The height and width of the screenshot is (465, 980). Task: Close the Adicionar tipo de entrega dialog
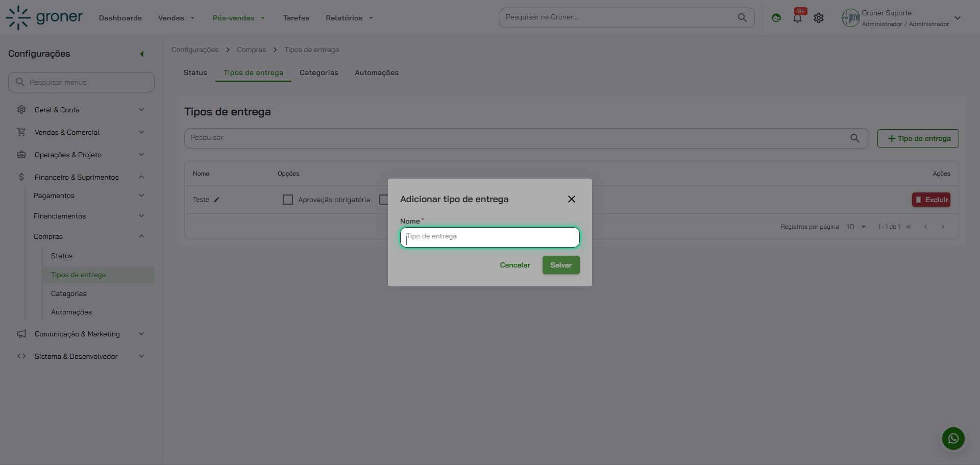point(571,199)
